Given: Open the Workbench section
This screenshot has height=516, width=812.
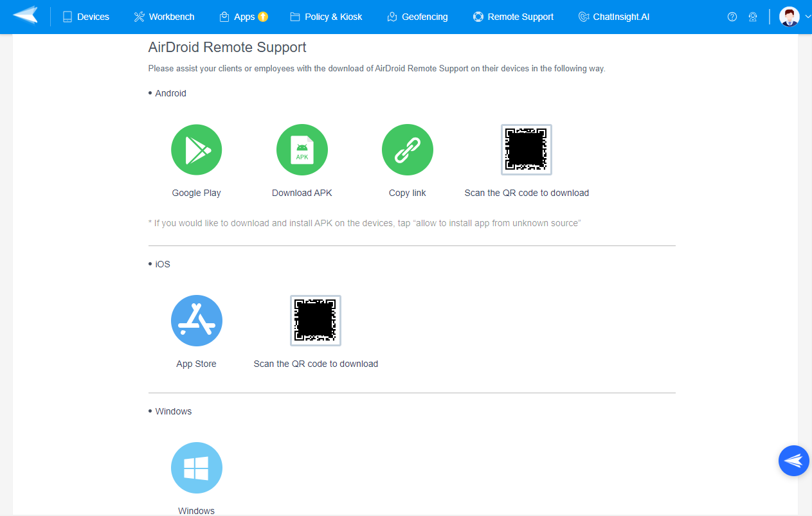Looking at the screenshot, I should pos(164,17).
